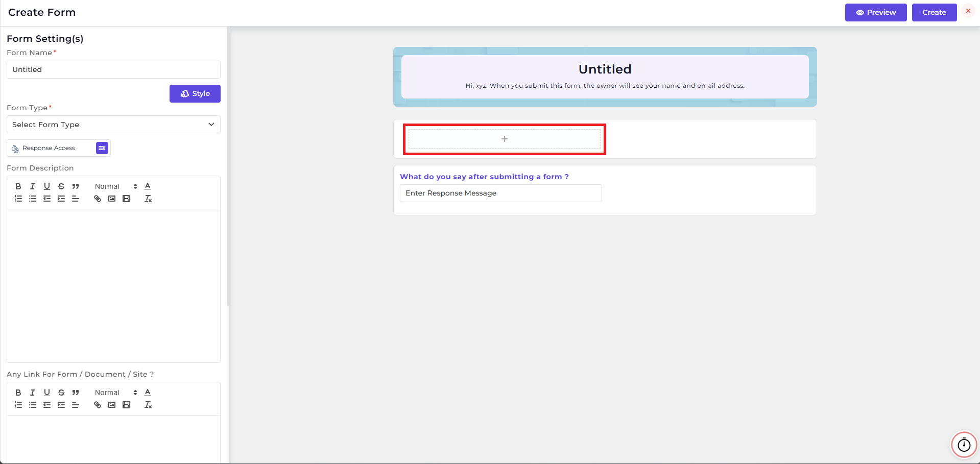This screenshot has height=464, width=980.
Task: Insert link in Form Description editor
Action: pos(98,199)
